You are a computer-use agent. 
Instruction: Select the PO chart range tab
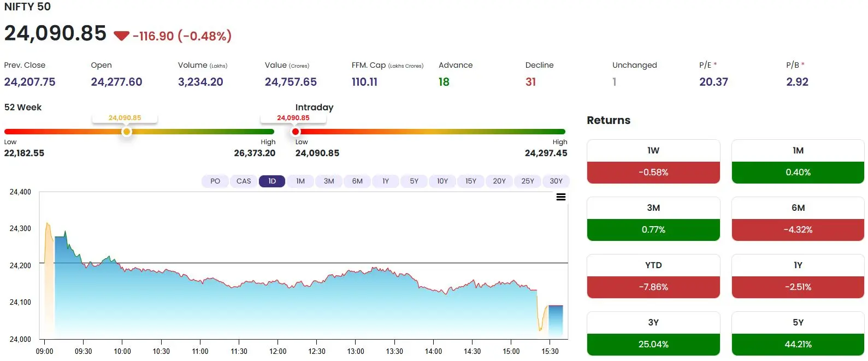215,181
